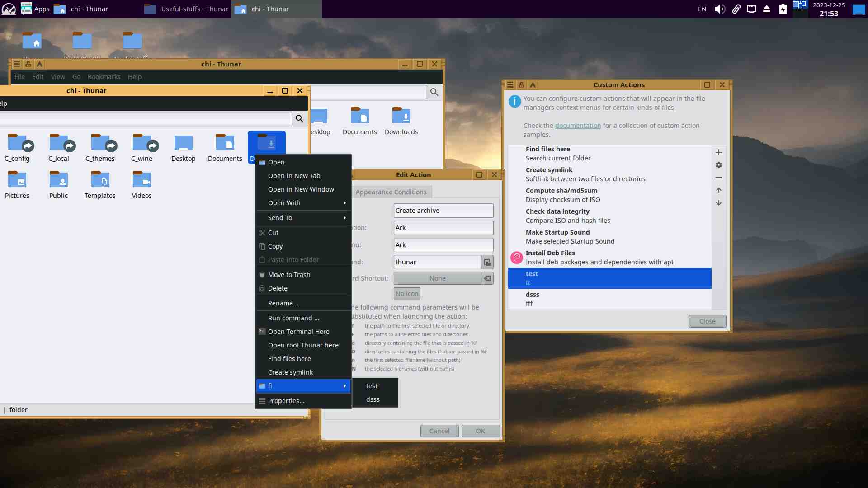Click the search magnifier in front Thunar window
Image resolution: width=868 pixels, height=488 pixels.
pos(299,118)
